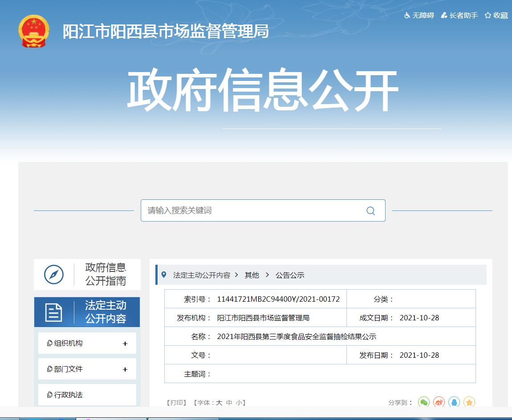Click the national emblem logo
This screenshot has width=512, height=420.
pyautogui.click(x=33, y=33)
